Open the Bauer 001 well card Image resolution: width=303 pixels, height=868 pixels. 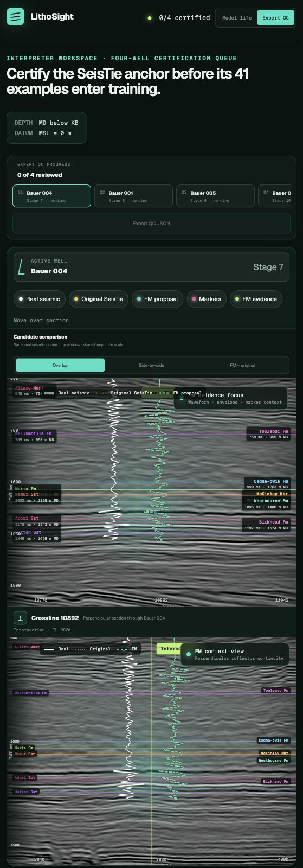(x=133, y=196)
